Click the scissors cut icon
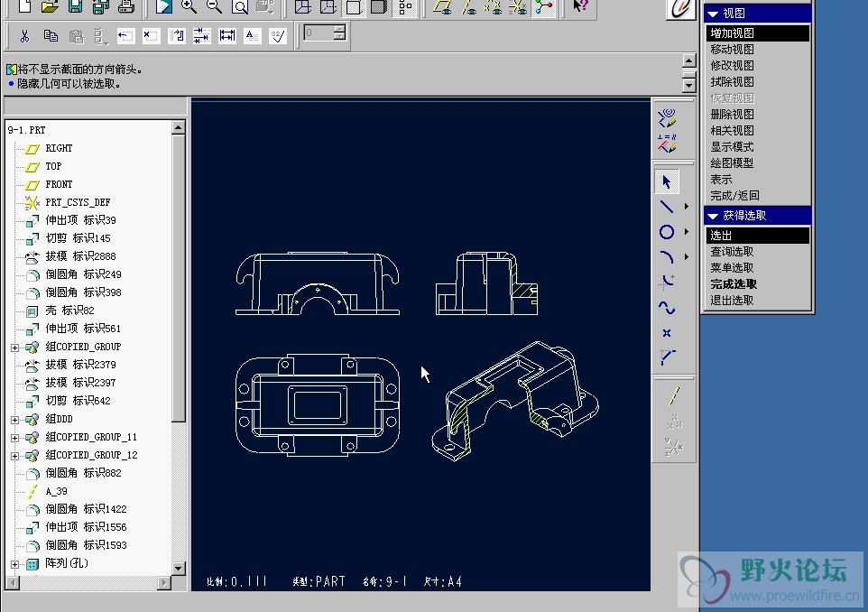 pyautogui.click(x=24, y=36)
